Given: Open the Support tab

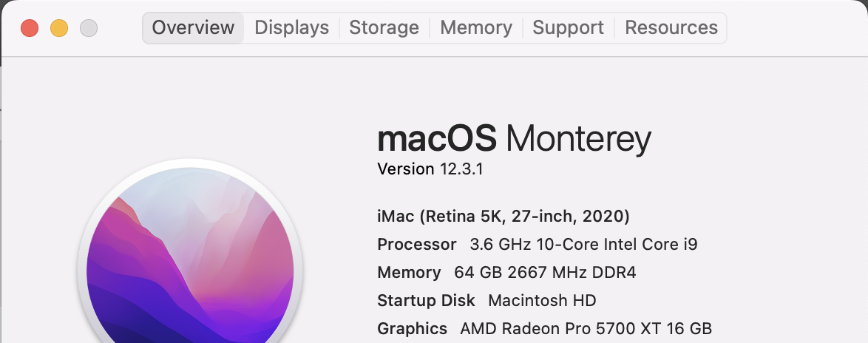Looking at the screenshot, I should [568, 28].
